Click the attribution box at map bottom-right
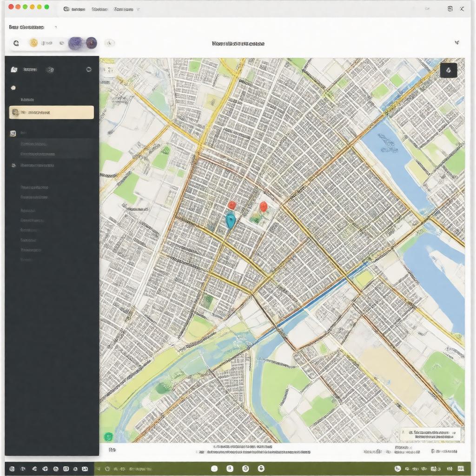Viewport: 476px width, 476px height. point(430,434)
